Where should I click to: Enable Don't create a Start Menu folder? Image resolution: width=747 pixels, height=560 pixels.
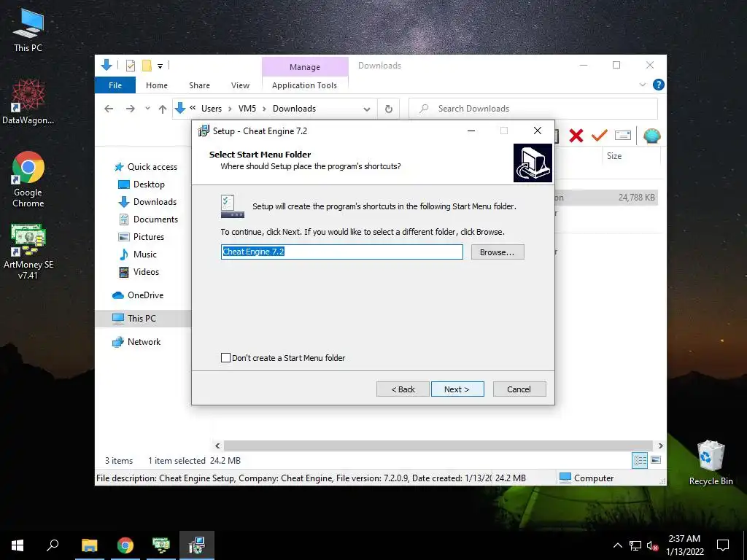(x=226, y=357)
